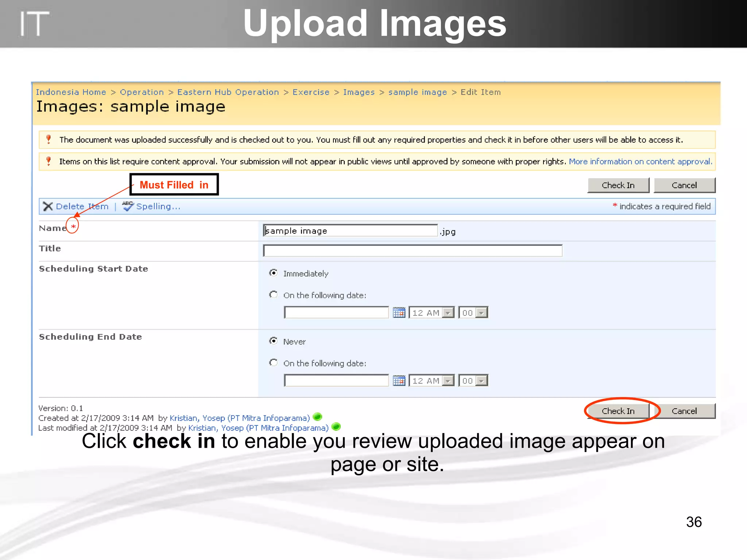
Task: Select On the following date for End Date
Action: click(273, 362)
